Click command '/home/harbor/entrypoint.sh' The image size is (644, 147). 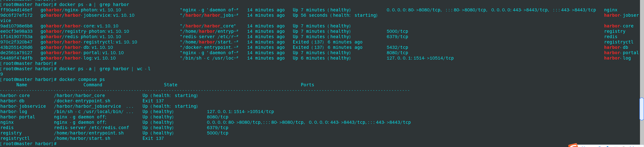pyautogui.click(x=89, y=133)
